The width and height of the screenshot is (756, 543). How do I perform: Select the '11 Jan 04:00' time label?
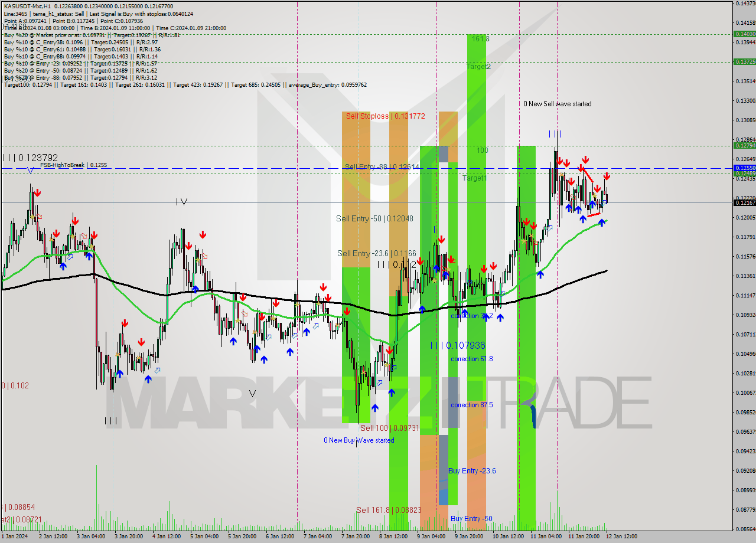coord(546,537)
